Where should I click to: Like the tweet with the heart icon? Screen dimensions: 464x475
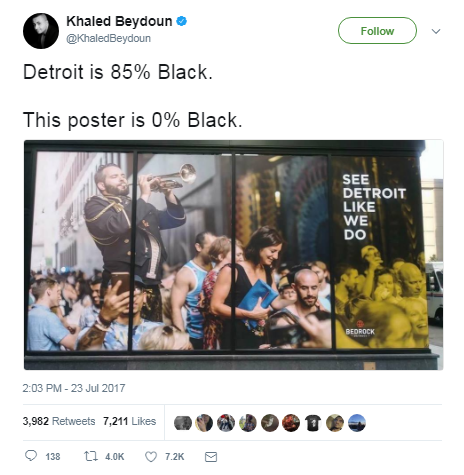(151, 456)
